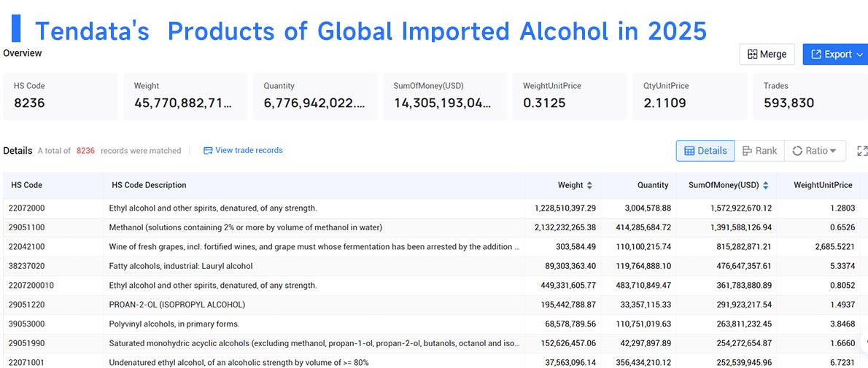Click the Trades overview card 593,830
The height and width of the screenshot is (368, 868).
pyautogui.click(x=810, y=96)
